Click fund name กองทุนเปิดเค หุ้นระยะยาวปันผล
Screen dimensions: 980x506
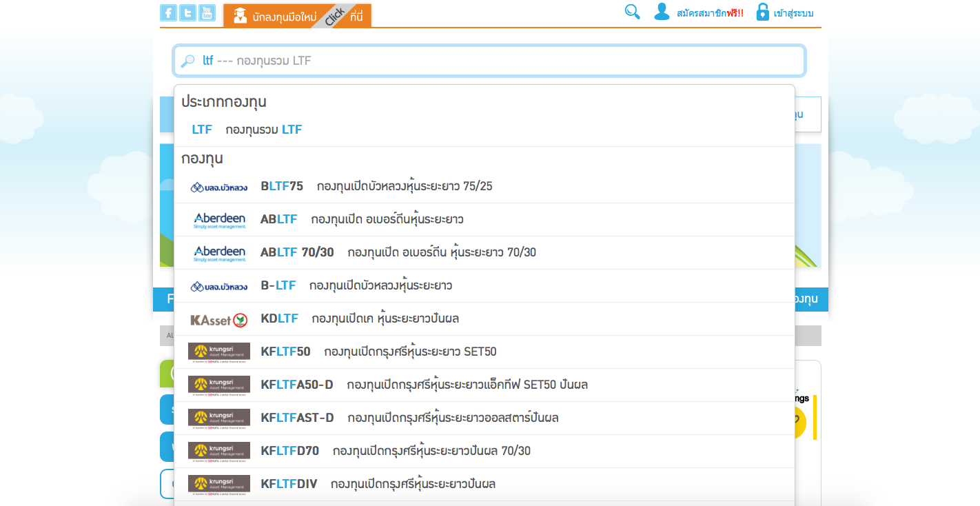coord(385,318)
